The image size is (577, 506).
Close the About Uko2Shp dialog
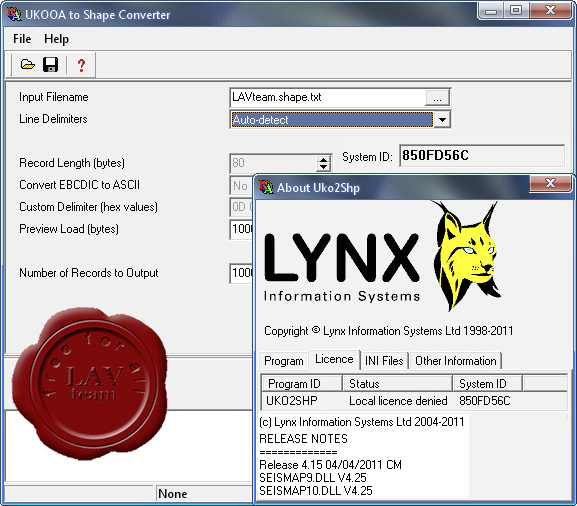550,183
